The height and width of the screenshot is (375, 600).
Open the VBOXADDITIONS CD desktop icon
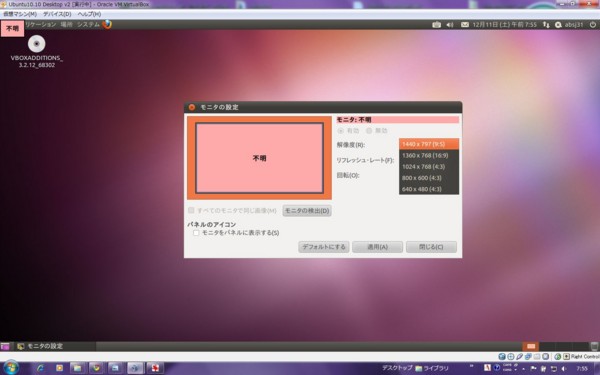[36, 52]
